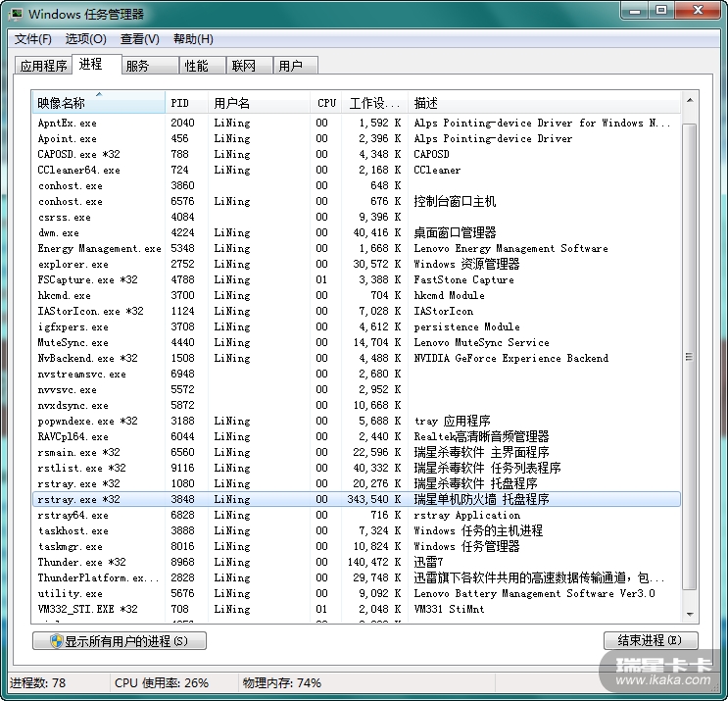The width and height of the screenshot is (728, 701).
Task: Select rstray.exe with PID 1080
Action: coord(357,483)
